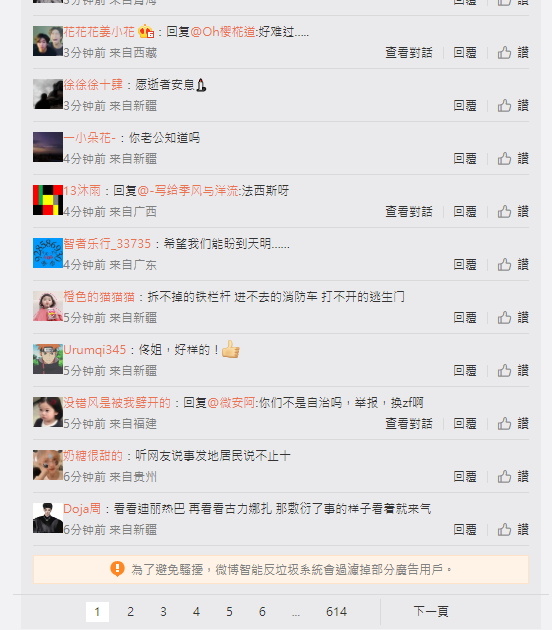The height and width of the screenshot is (630, 552).
Task: Reply to 橙色的猫猫猫's comment
Action: 465,318
